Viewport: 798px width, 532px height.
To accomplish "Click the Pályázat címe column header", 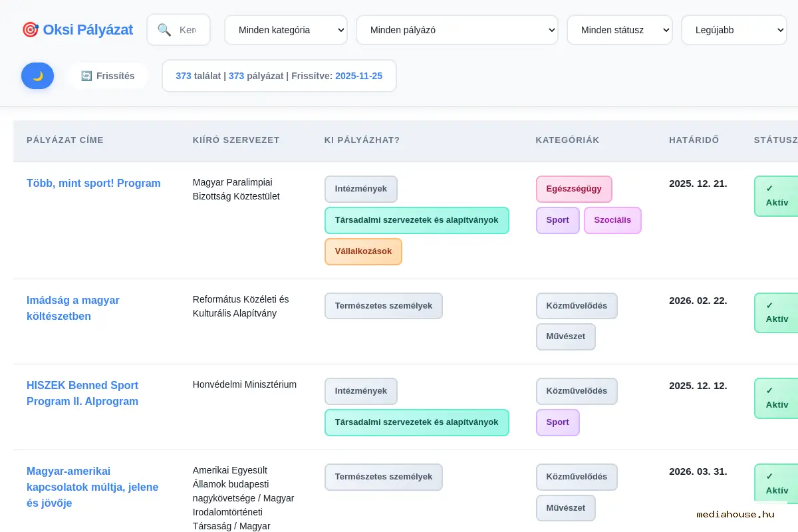I will 65,140.
